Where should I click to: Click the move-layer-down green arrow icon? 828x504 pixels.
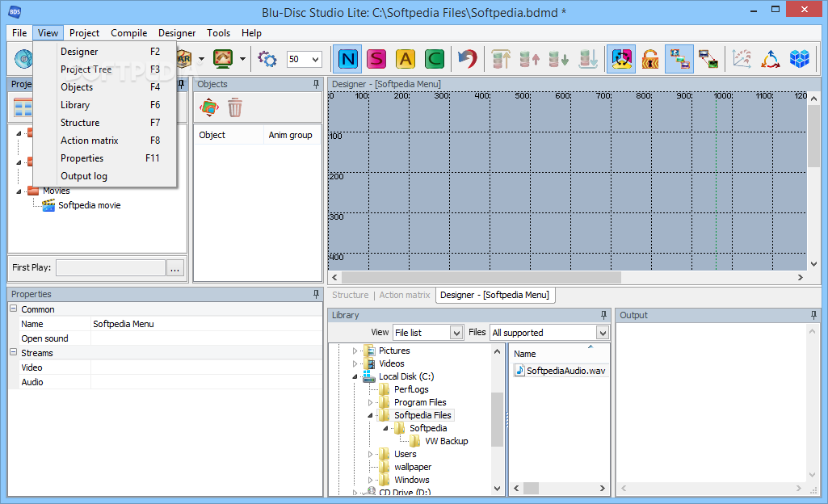tap(558, 59)
